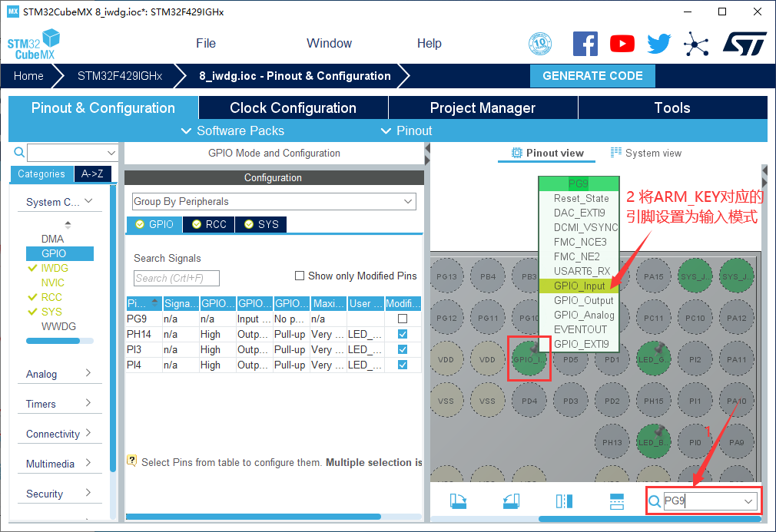The width and height of the screenshot is (776, 532).
Task: Switch to the Clock Configuration tab
Action: [293, 107]
